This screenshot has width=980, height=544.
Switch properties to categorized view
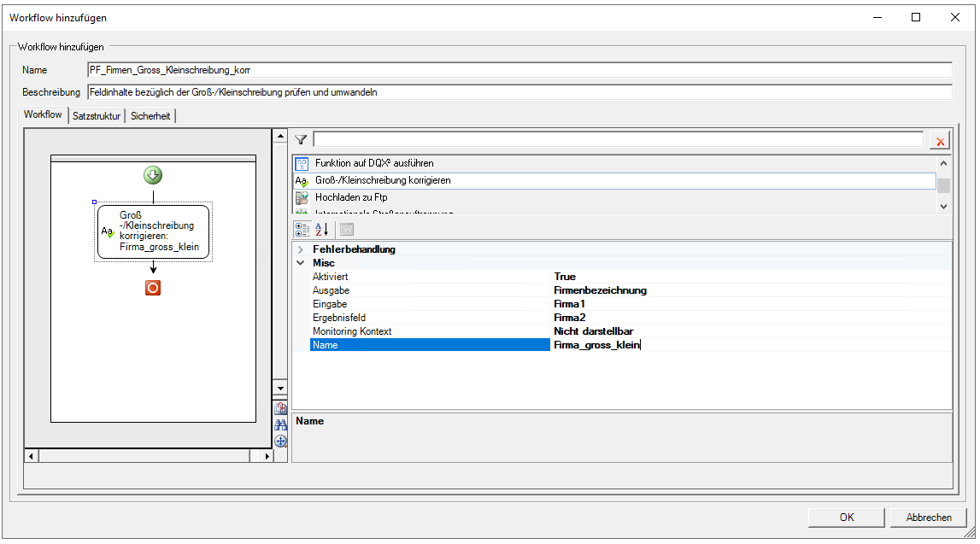tap(302, 229)
